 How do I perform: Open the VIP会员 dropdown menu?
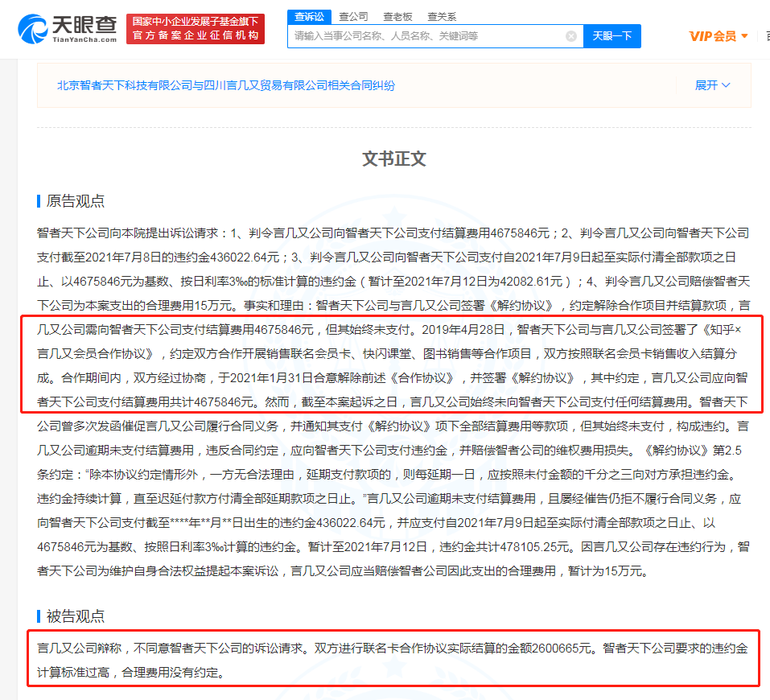[x=719, y=36]
